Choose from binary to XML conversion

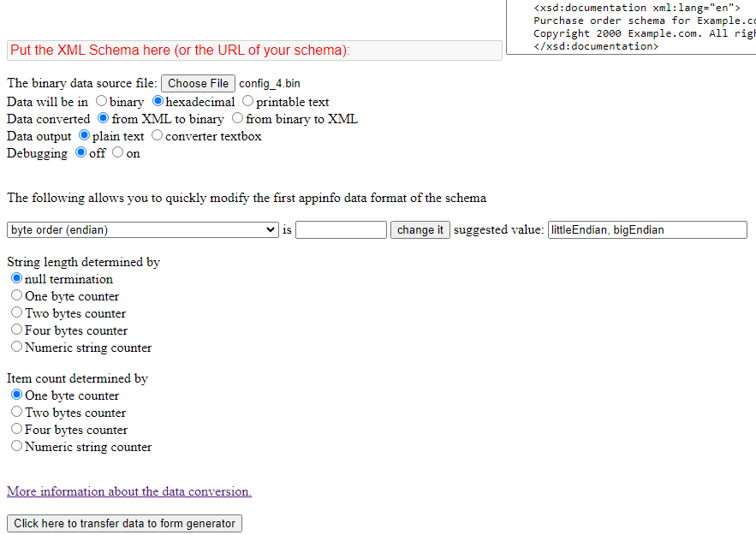238,118
